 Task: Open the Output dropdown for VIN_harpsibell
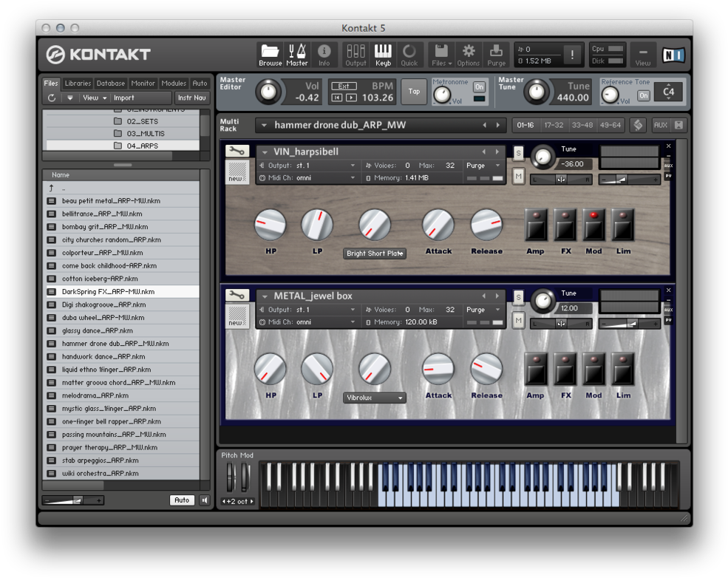click(308, 166)
